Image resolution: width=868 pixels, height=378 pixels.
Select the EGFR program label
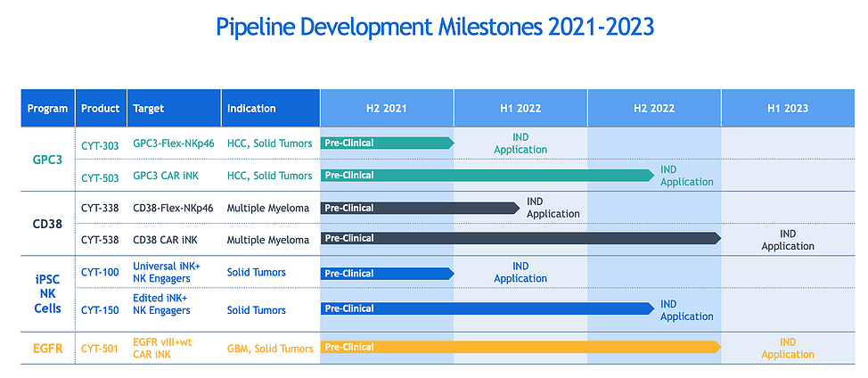click(47, 349)
